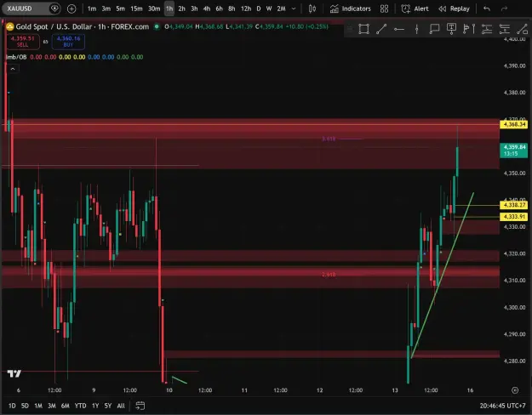Click the 4,338.27 yellow price label
Image resolution: width=532 pixels, height=415 pixels.
[514, 205]
